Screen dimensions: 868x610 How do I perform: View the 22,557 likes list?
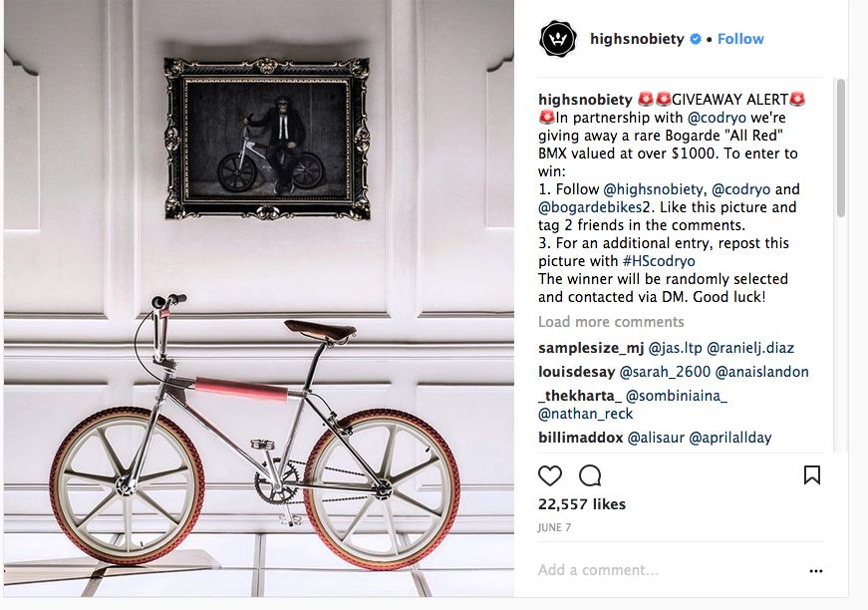(582, 504)
